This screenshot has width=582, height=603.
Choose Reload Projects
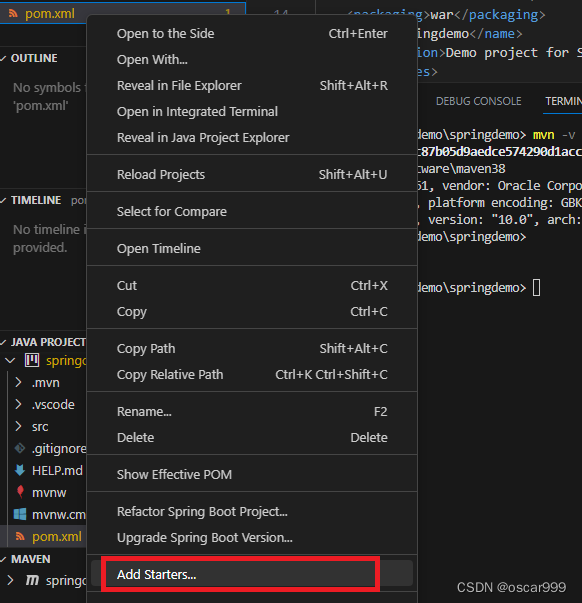(x=252, y=175)
